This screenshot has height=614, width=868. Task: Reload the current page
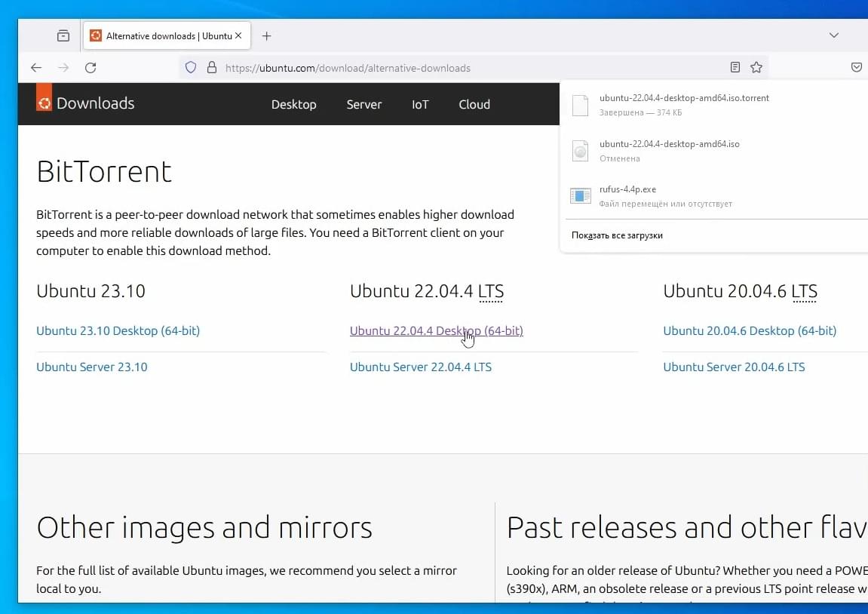pyautogui.click(x=90, y=68)
